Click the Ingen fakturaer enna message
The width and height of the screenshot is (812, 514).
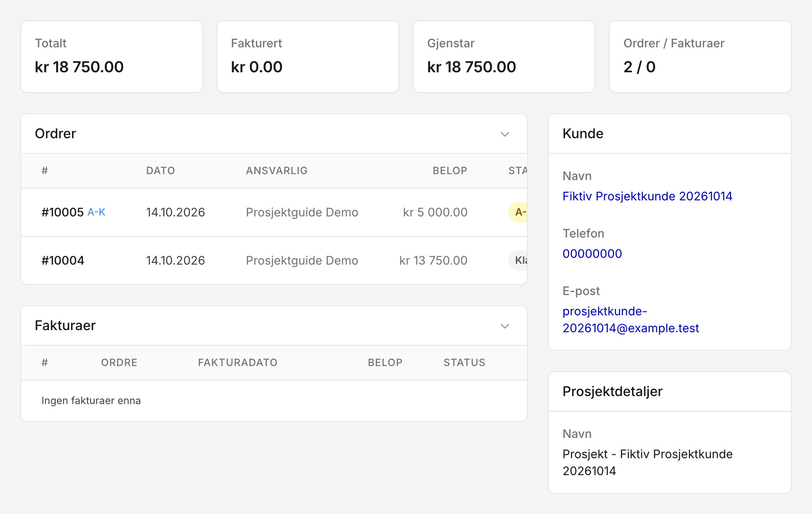click(x=91, y=401)
